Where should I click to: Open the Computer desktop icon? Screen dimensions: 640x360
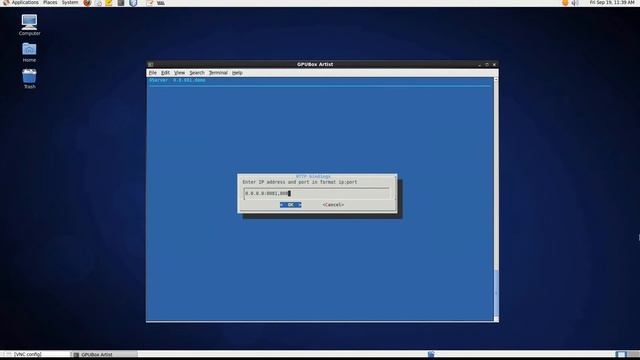coord(29,24)
